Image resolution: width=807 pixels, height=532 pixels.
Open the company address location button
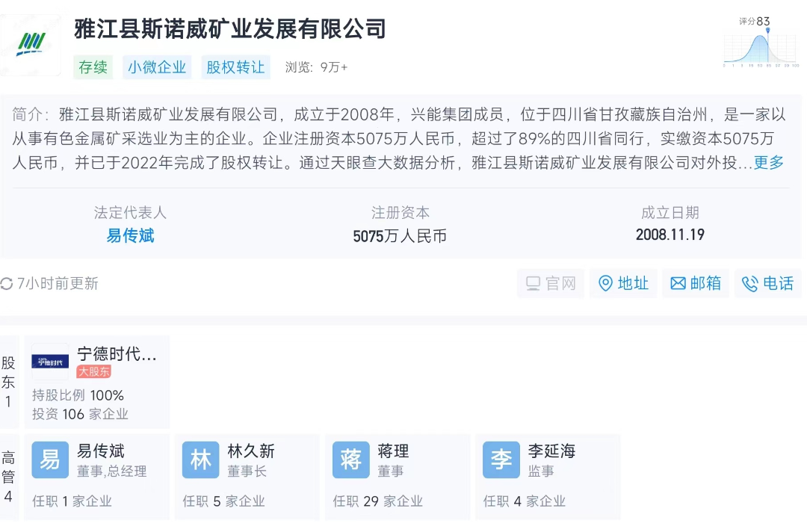(x=623, y=284)
